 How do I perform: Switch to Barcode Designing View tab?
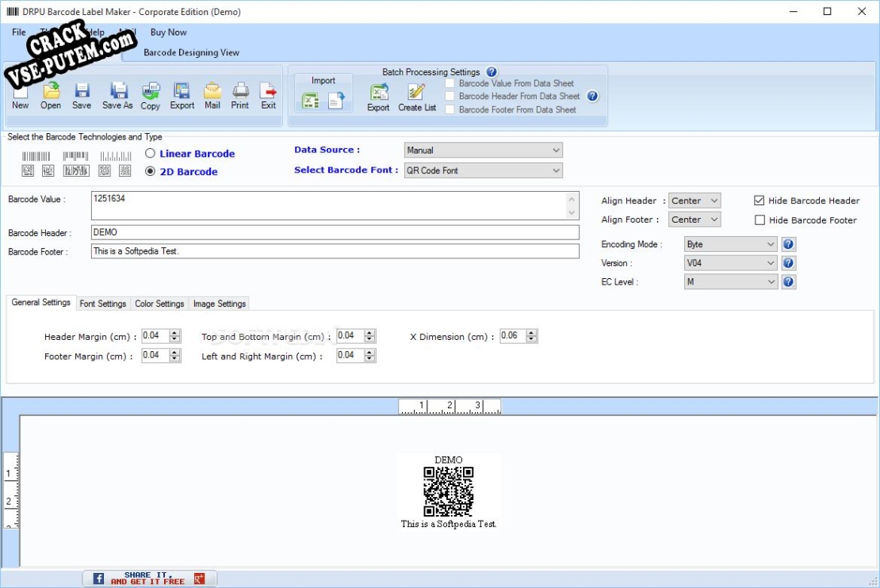coord(191,52)
